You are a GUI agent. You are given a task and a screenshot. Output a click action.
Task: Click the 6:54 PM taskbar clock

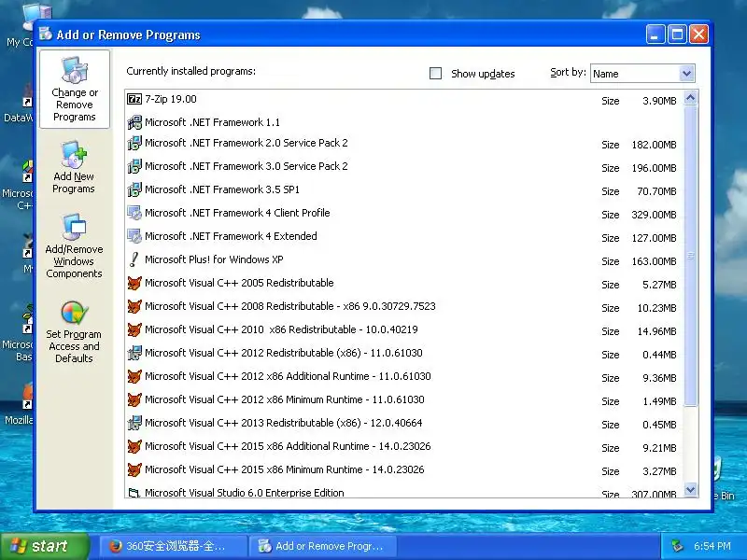(712, 546)
